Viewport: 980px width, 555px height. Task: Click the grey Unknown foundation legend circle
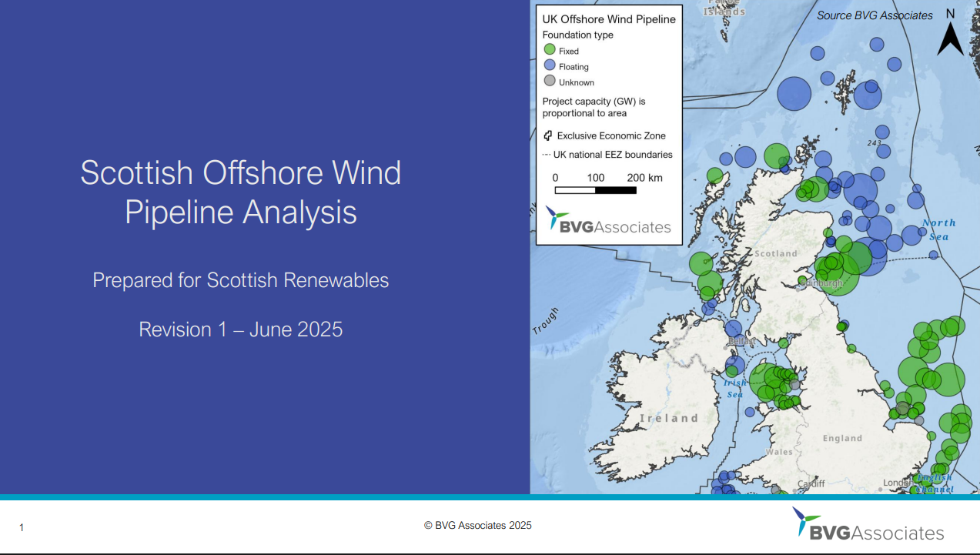point(549,81)
